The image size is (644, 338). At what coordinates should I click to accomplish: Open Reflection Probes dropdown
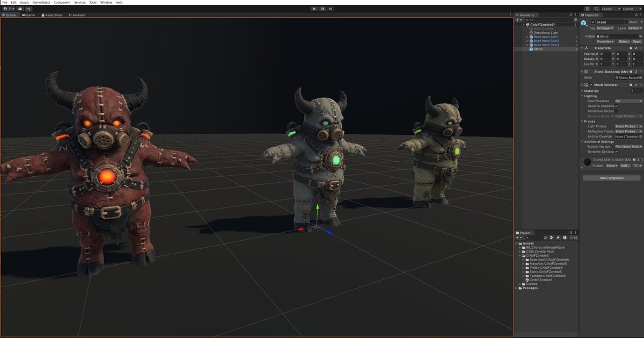tap(628, 131)
